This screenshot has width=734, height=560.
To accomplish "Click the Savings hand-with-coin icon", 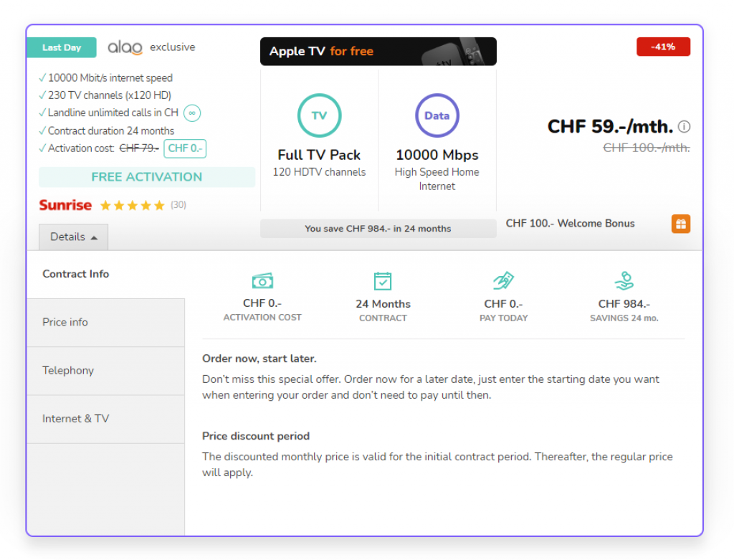I will [x=624, y=280].
